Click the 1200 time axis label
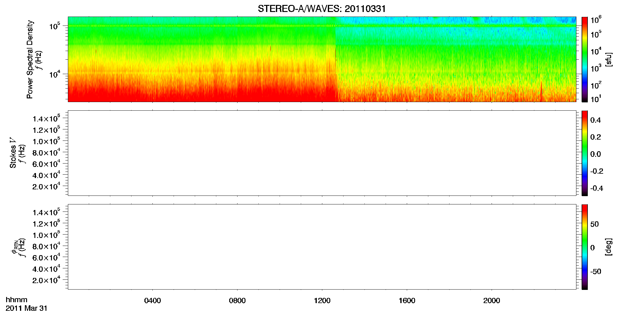 322,301
